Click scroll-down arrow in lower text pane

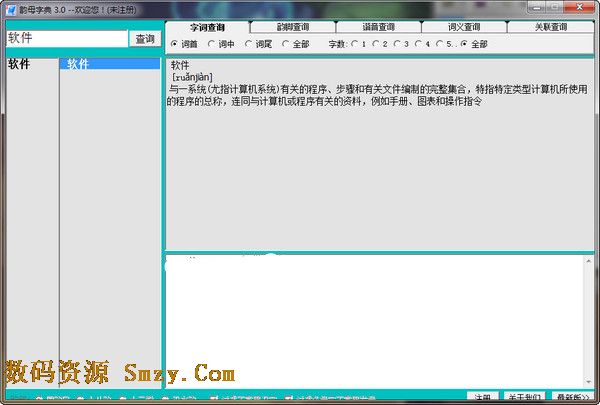click(x=589, y=382)
